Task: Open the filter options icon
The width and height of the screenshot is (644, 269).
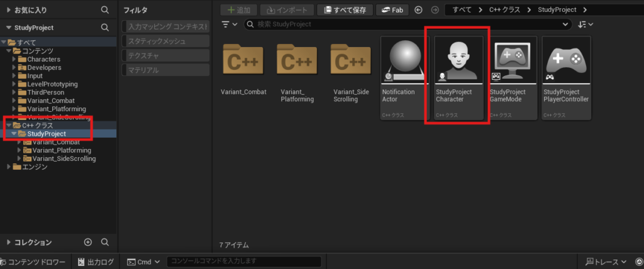Action: [x=230, y=25]
